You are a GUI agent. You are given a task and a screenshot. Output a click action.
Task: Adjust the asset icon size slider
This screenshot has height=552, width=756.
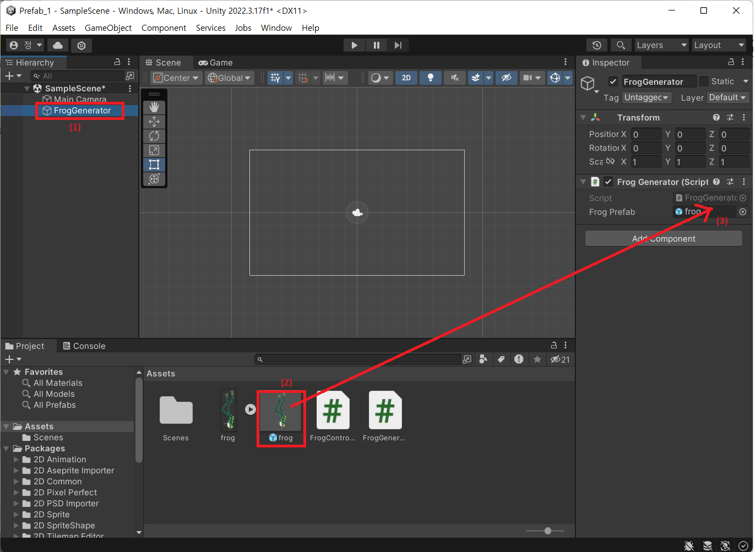pos(547,531)
